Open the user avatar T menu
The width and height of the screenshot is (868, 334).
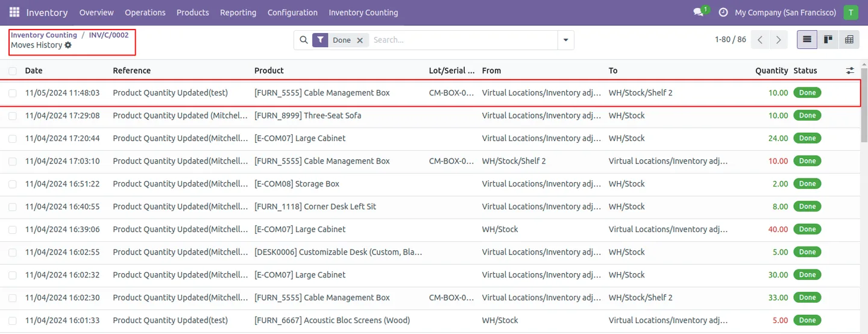851,12
